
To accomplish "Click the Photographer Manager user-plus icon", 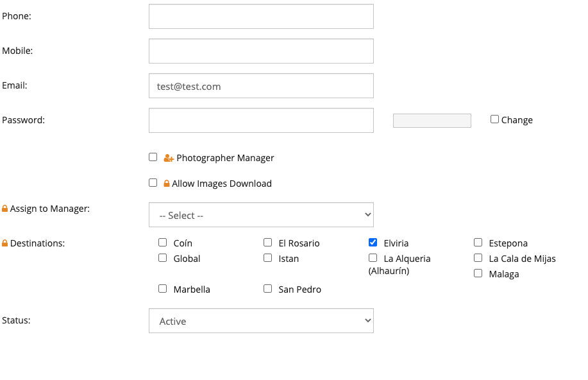I will click(x=169, y=158).
